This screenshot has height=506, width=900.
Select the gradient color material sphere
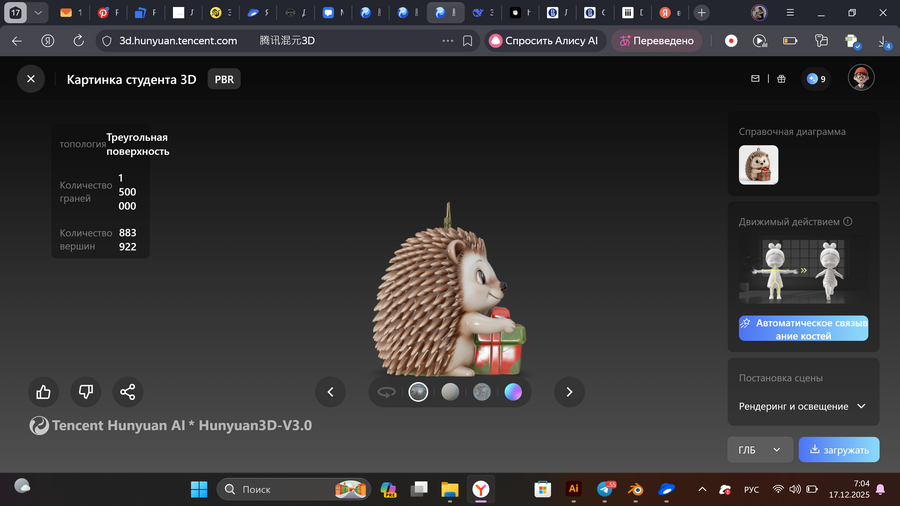click(x=513, y=392)
